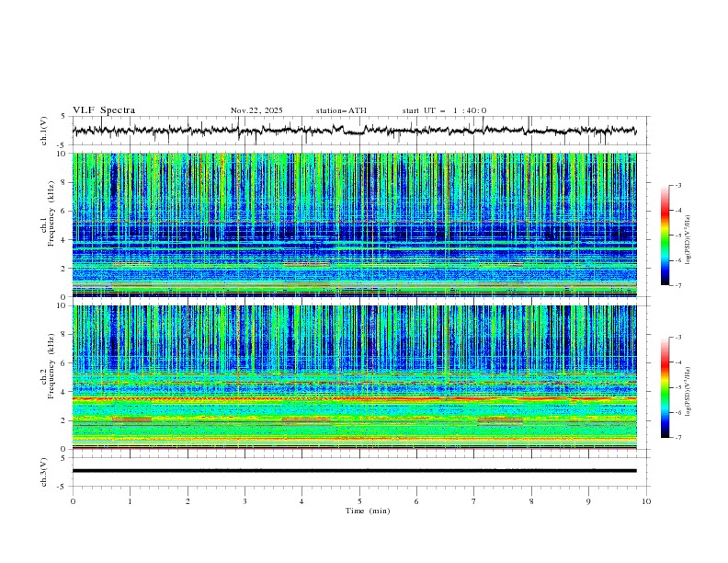Click time axis tick label '3'
The image size is (728, 563).
[245, 501]
